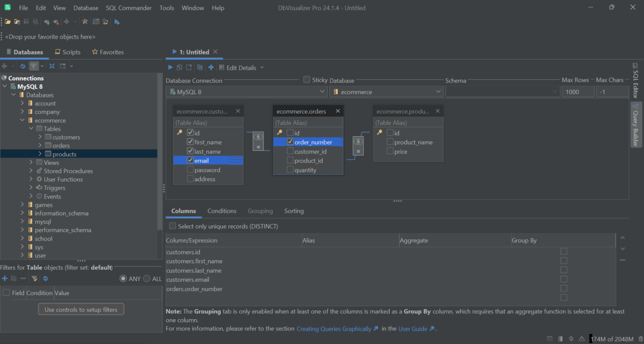The height and width of the screenshot is (344, 644).
Task: Refresh the connections tree with circular arrows icon
Action: [x=23, y=66]
